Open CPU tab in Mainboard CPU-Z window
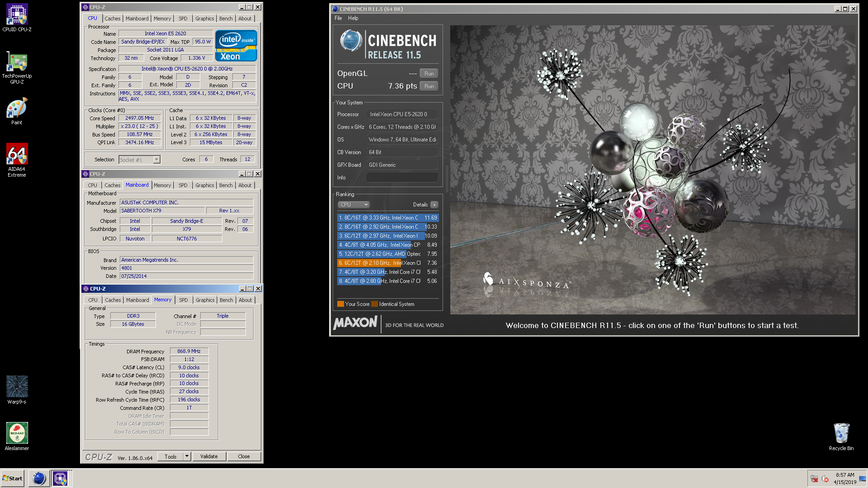The image size is (868, 488). click(92, 185)
